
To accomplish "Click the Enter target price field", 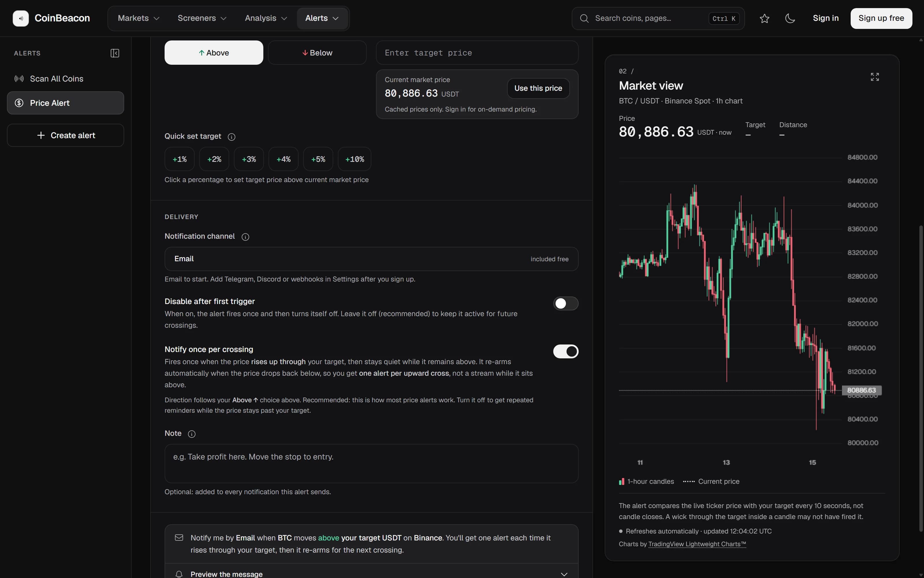I will [477, 53].
